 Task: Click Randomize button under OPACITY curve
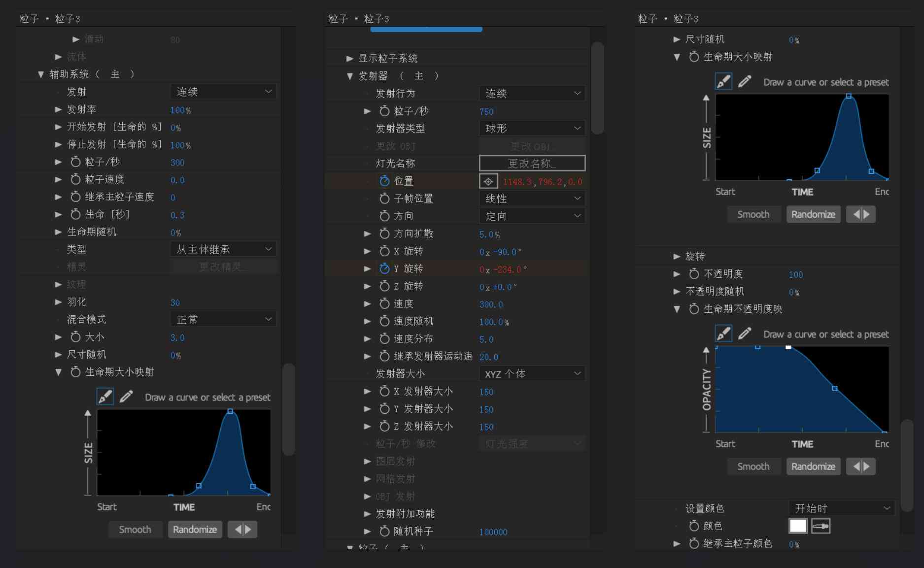[x=814, y=467]
